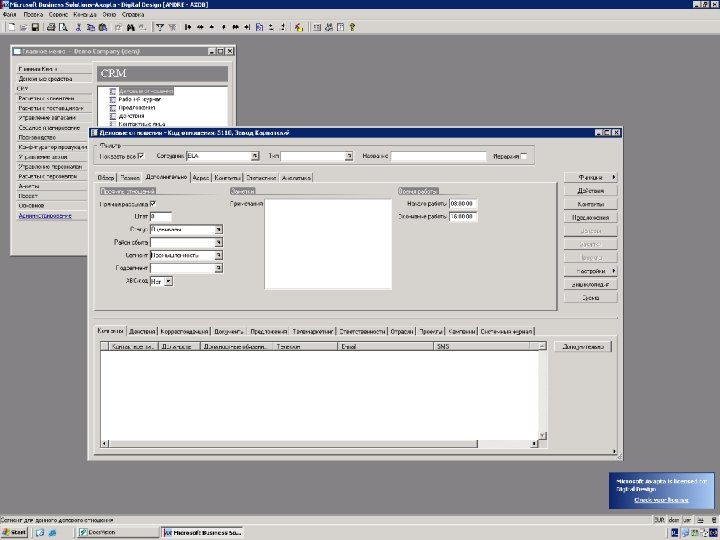
Task: Click the sort descending toolbar icon
Action: point(283,28)
